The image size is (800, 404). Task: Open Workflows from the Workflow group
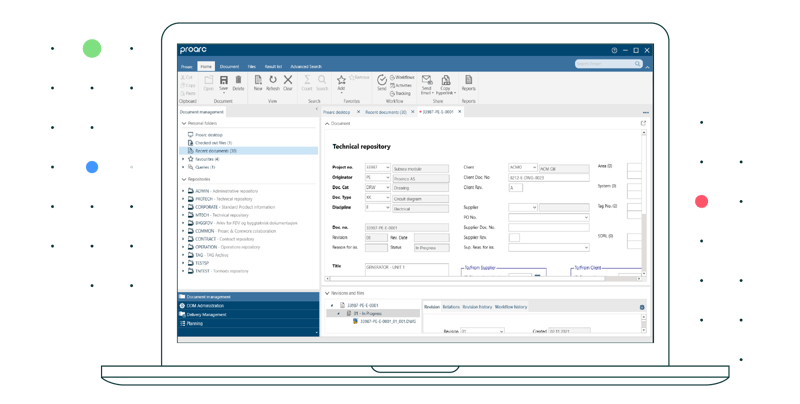point(402,78)
